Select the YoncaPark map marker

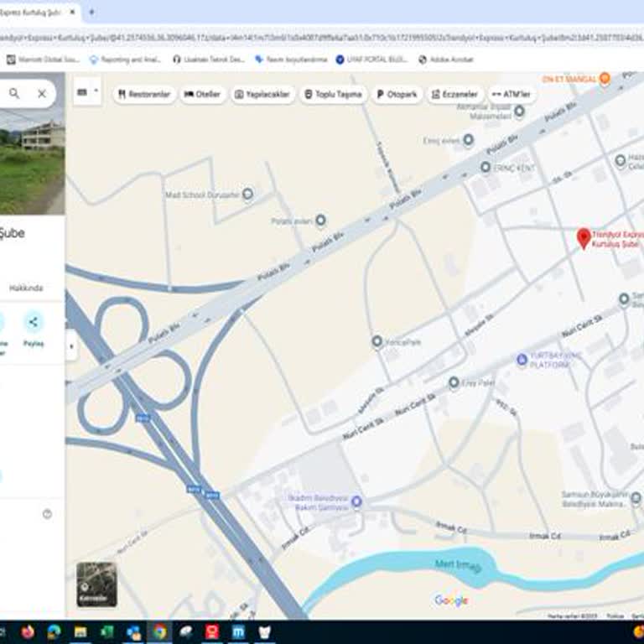point(377,341)
